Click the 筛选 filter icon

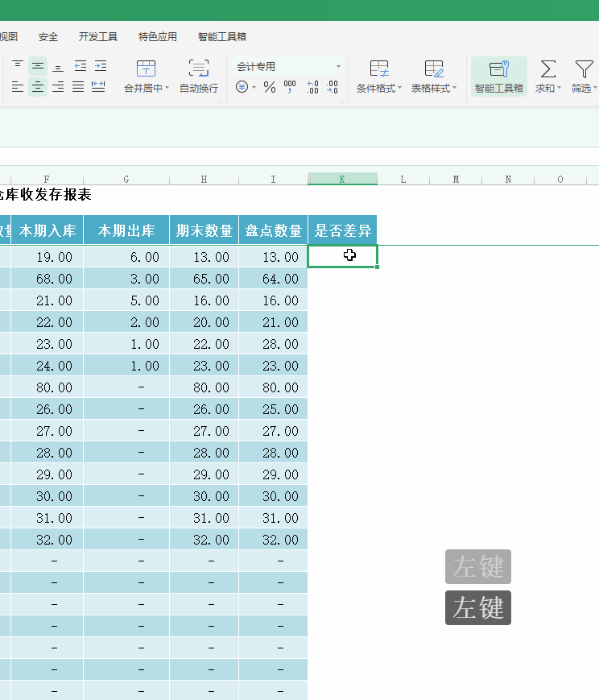click(x=584, y=69)
